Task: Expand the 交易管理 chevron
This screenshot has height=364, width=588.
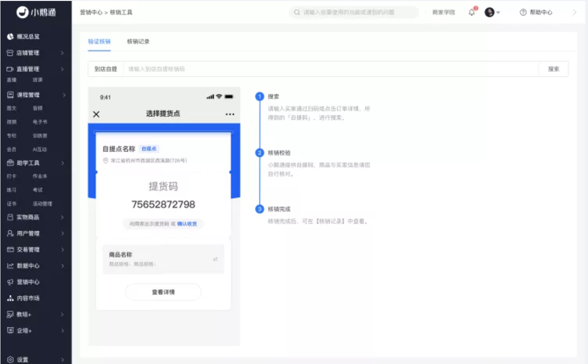Action: (62, 250)
